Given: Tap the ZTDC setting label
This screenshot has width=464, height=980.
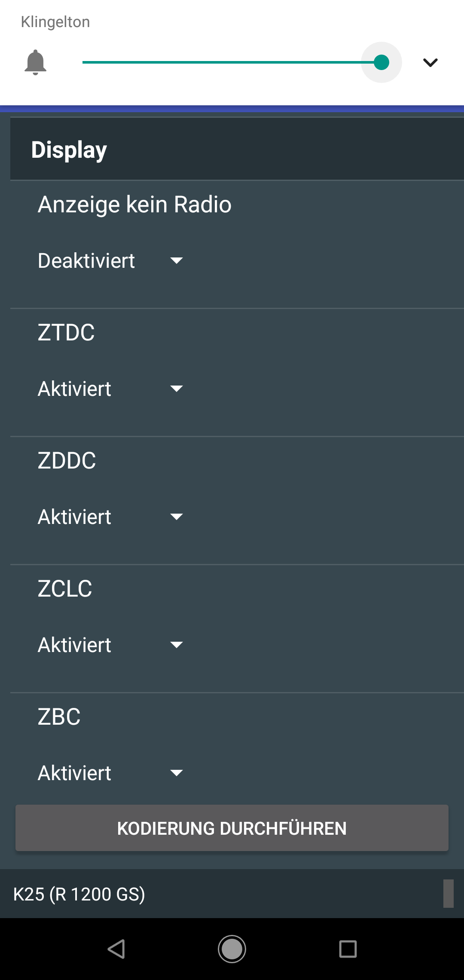Looking at the screenshot, I should 66,332.
